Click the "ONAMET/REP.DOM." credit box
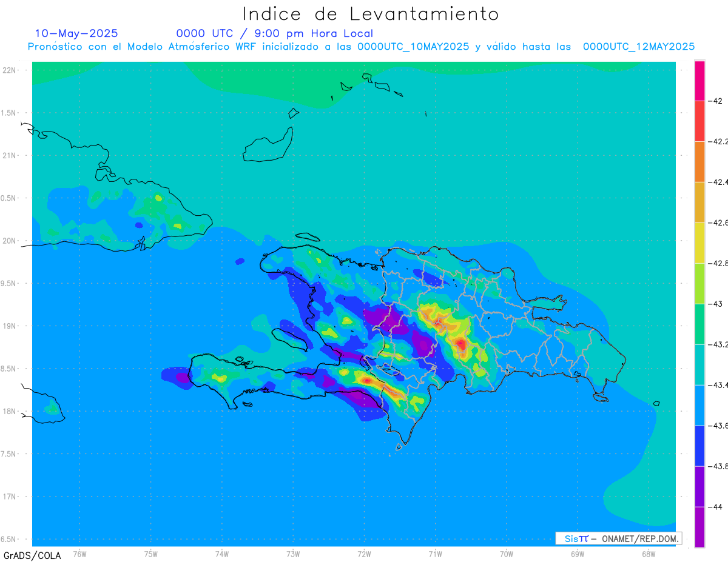 tap(618, 538)
